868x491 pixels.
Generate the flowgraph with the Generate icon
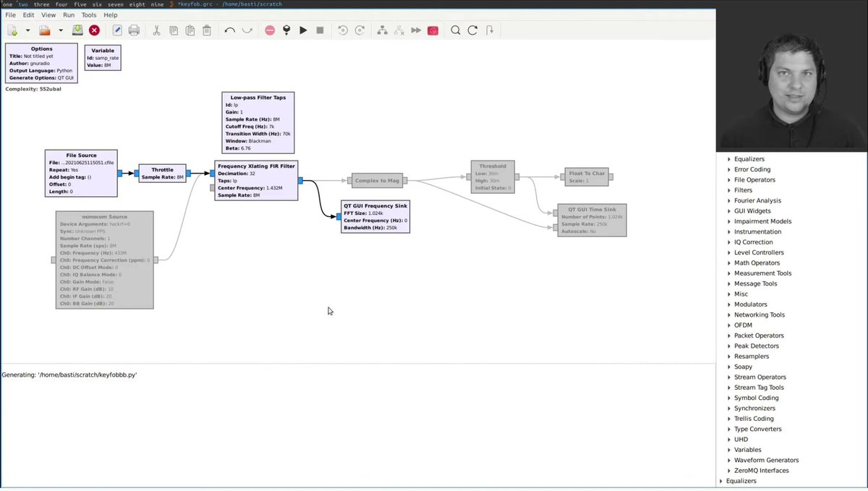tap(286, 30)
